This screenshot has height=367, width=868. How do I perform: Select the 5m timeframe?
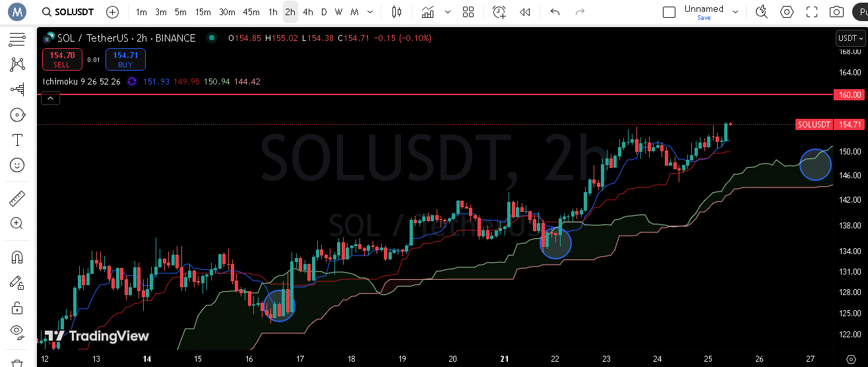click(181, 12)
